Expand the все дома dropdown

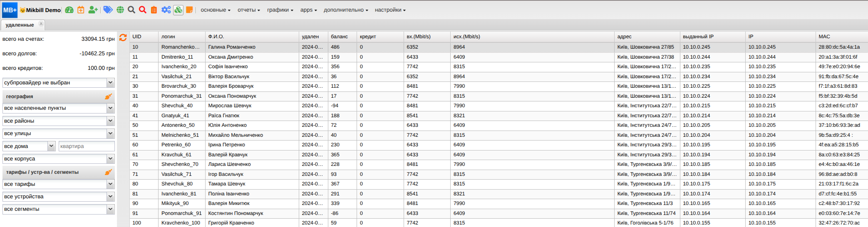(x=51, y=146)
